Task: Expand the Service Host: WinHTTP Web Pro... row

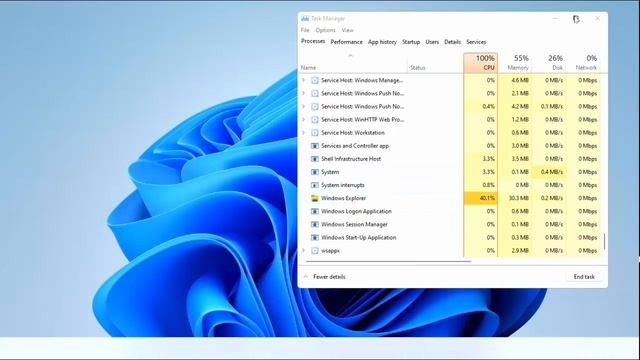Action: 303,120
